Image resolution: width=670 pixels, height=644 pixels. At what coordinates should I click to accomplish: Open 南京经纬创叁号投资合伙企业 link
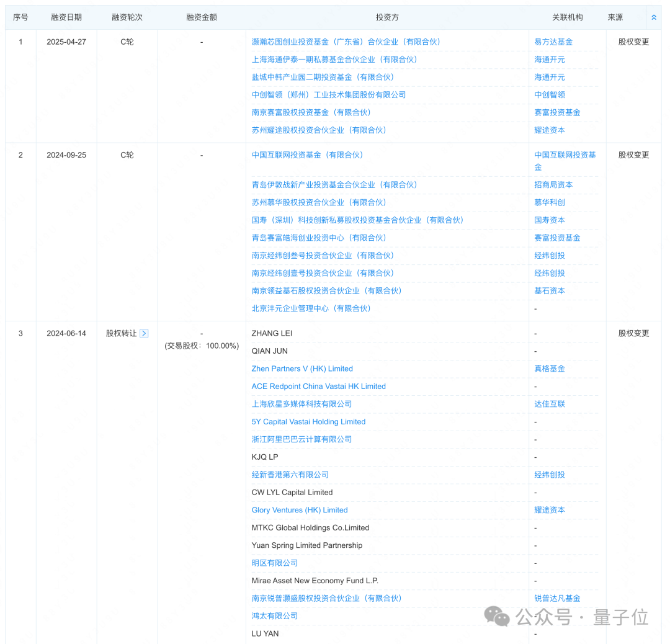tap(323, 256)
